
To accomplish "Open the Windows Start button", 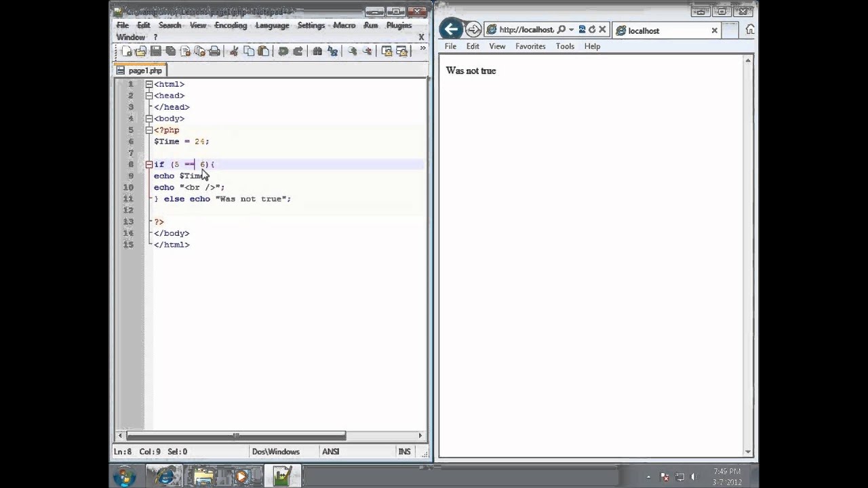I will pyautogui.click(x=124, y=476).
